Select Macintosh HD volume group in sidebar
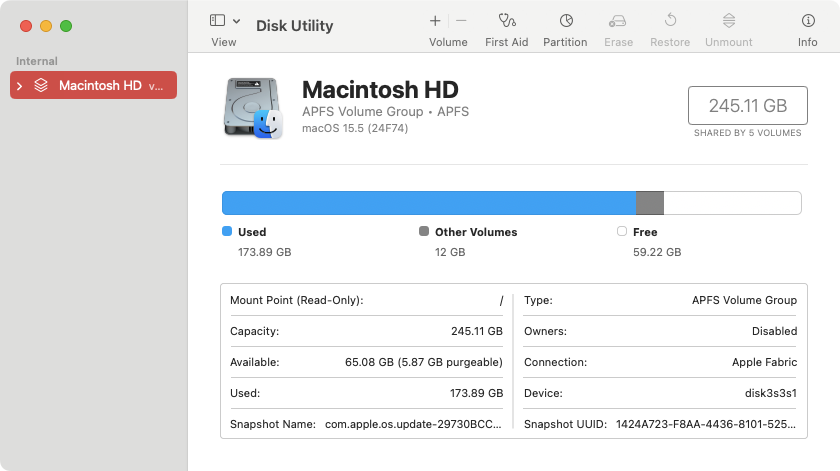This screenshot has height=471, width=840. point(93,85)
